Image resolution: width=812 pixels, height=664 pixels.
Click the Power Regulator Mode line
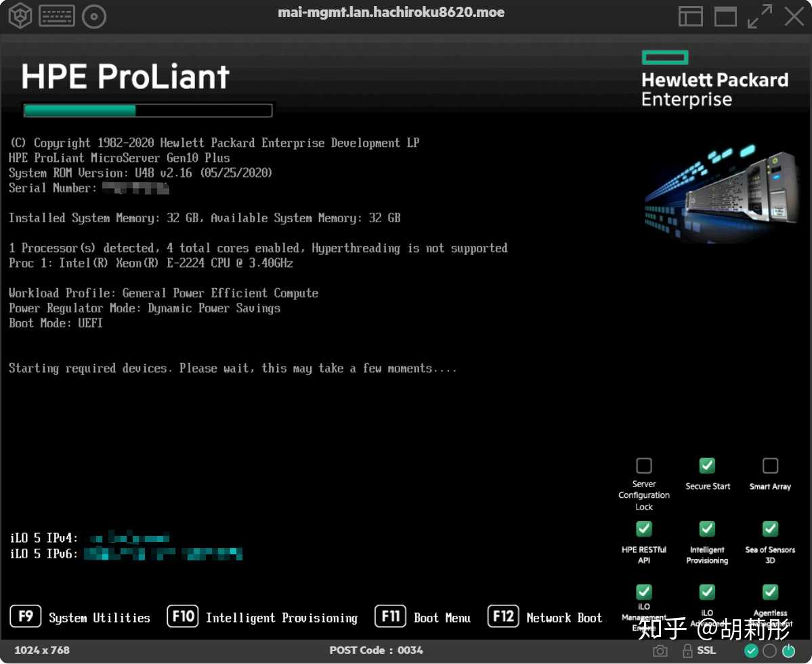(x=144, y=308)
